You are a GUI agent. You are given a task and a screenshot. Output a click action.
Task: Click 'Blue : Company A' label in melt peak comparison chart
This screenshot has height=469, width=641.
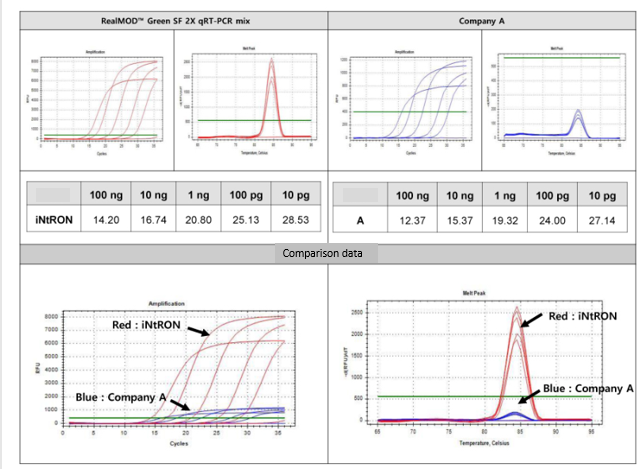[x=588, y=388]
